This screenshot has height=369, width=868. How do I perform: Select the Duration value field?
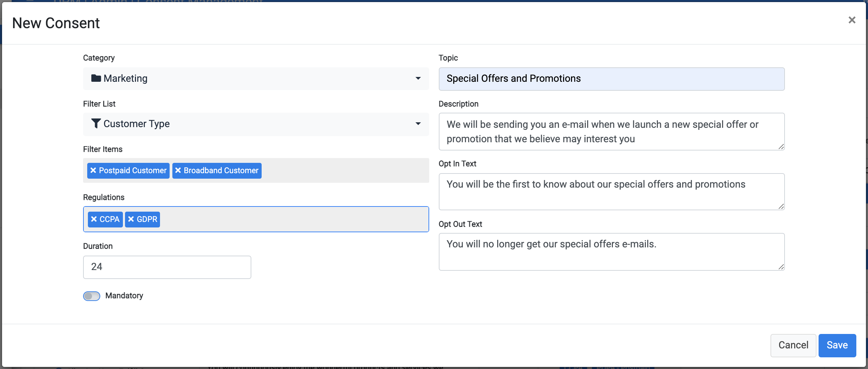coord(167,267)
